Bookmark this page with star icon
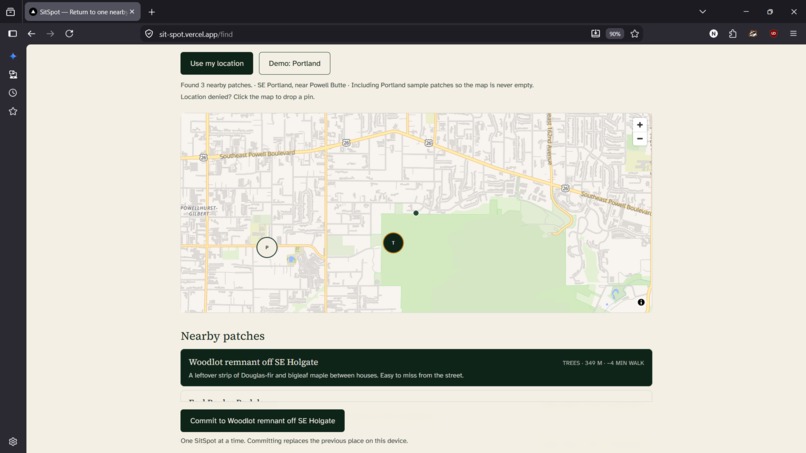806x453 pixels. pos(635,34)
